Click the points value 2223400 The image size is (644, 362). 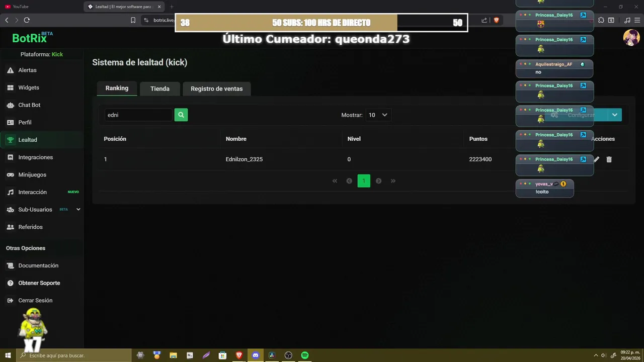point(480,159)
